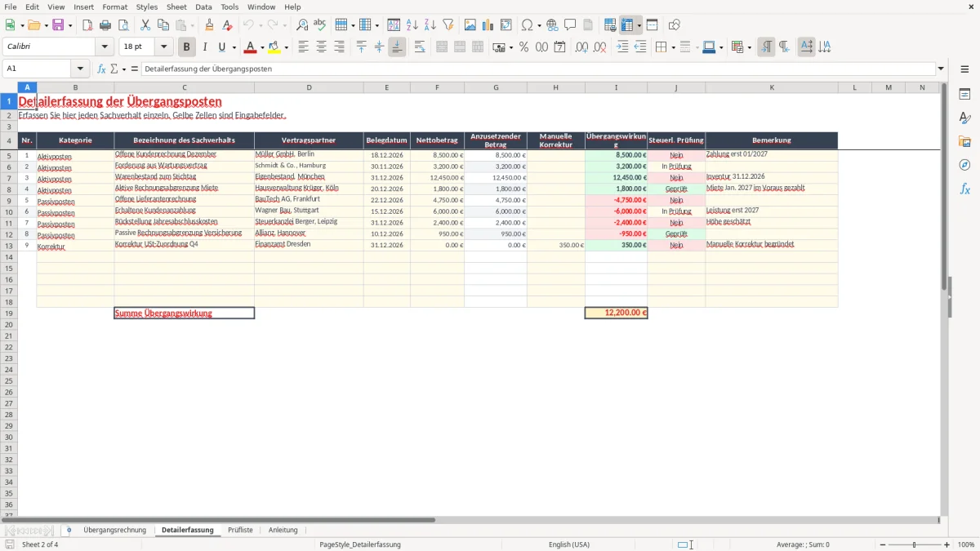Click the 100% zoom level
The height and width of the screenshot is (551, 980).
tap(966, 544)
